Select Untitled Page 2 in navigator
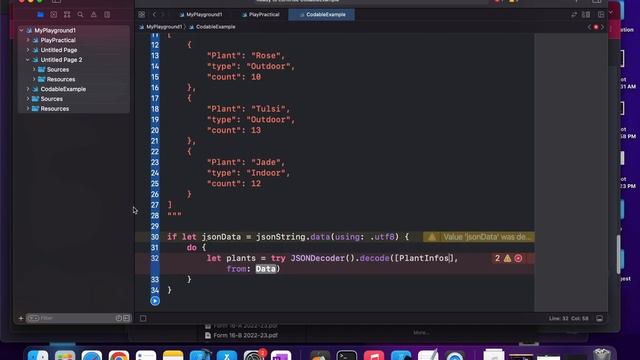The height and width of the screenshot is (360, 640). (x=61, y=60)
